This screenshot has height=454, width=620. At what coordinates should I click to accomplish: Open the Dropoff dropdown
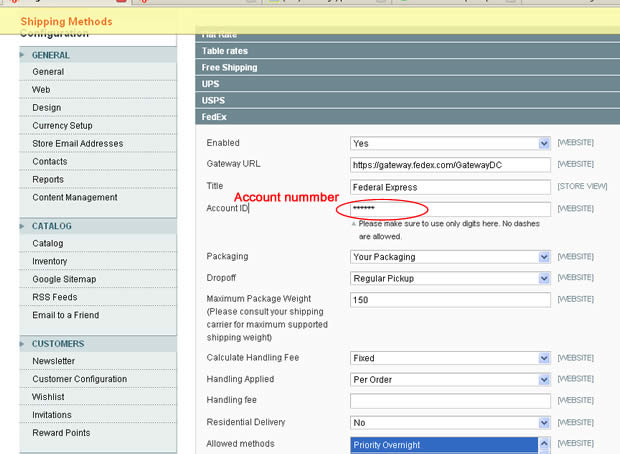[450, 278]
